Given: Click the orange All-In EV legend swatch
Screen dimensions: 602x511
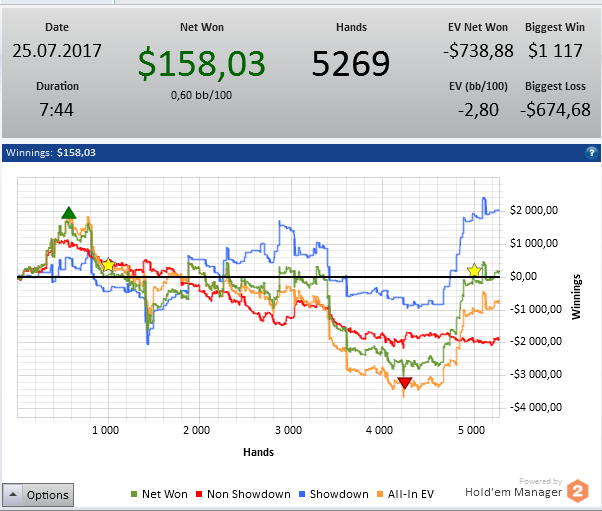Looking at the screenshot, I should [380, 494].
